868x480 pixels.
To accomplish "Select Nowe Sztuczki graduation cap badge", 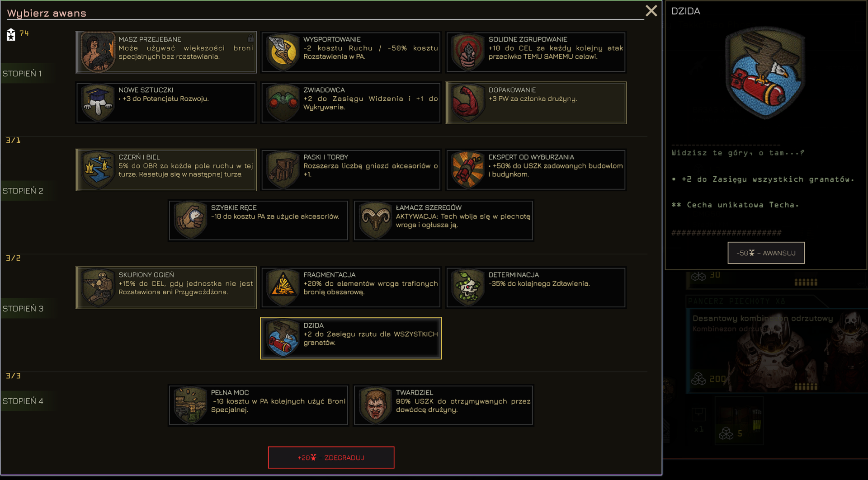I will 98,103.
